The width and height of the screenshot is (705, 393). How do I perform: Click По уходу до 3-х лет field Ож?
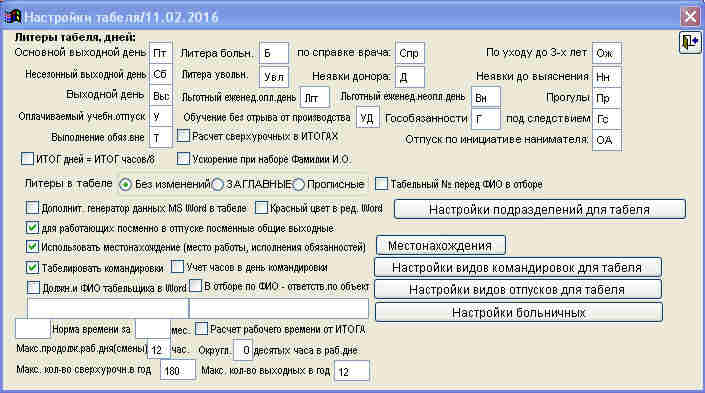coord(607,53)
